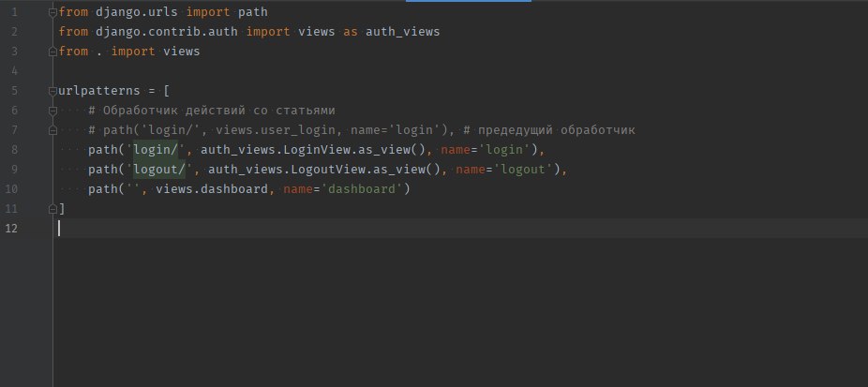
Task: Click the 'as' keyword on line 2
Action: click(351, 32)
